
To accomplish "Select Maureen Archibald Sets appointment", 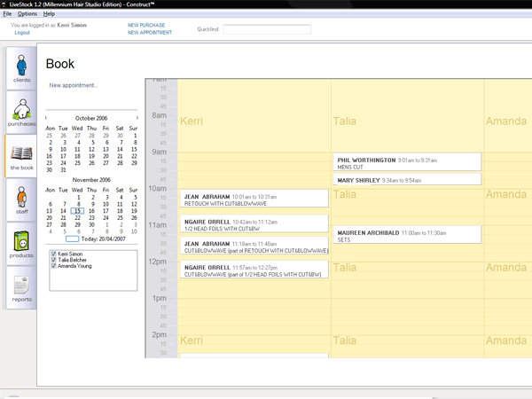I will 407,235.
